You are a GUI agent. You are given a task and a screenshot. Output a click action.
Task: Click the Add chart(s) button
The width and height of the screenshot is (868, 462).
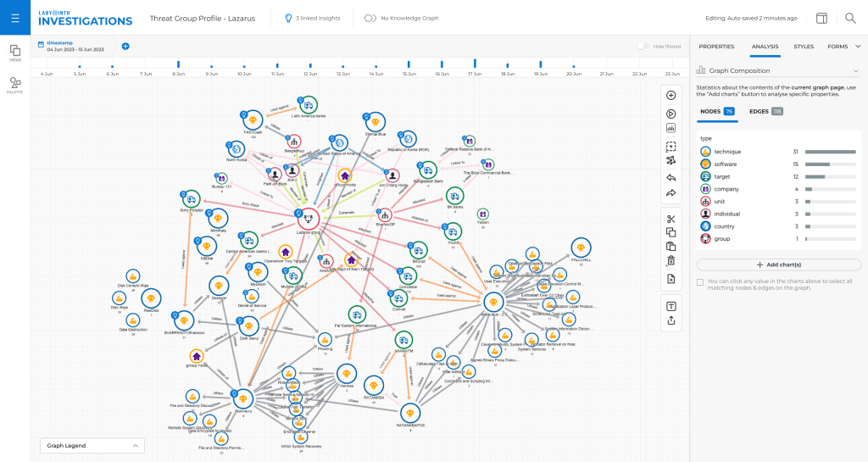click(x=778, y=265)
